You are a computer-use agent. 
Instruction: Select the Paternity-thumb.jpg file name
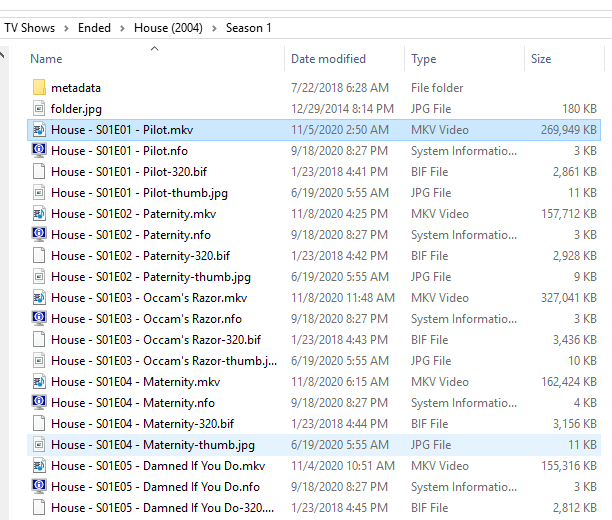point(151,277)
